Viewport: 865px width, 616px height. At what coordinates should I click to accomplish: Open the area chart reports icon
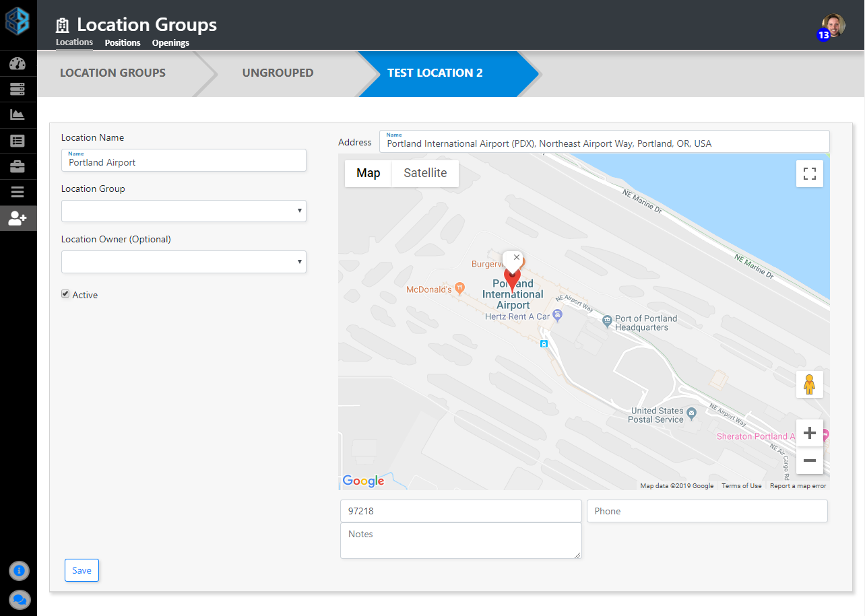pos(18,114)
